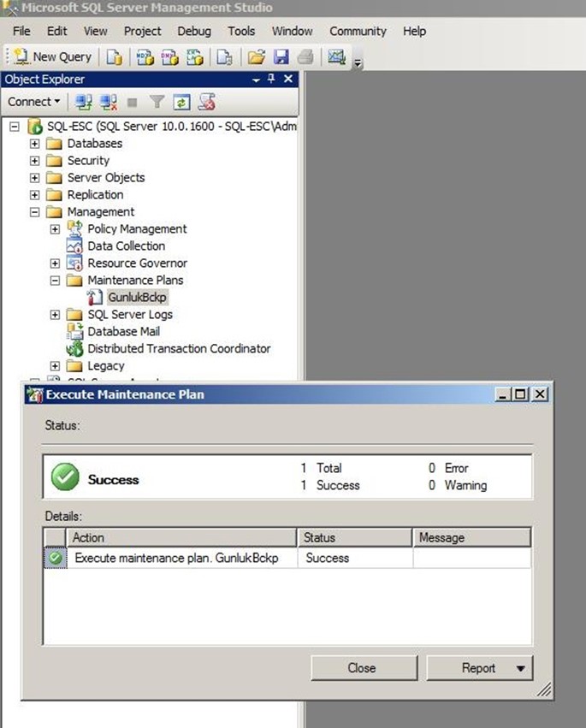Click the Filter funnel icon
The height and width of the screenshot is (728, 586).
[x=157, y=102]
